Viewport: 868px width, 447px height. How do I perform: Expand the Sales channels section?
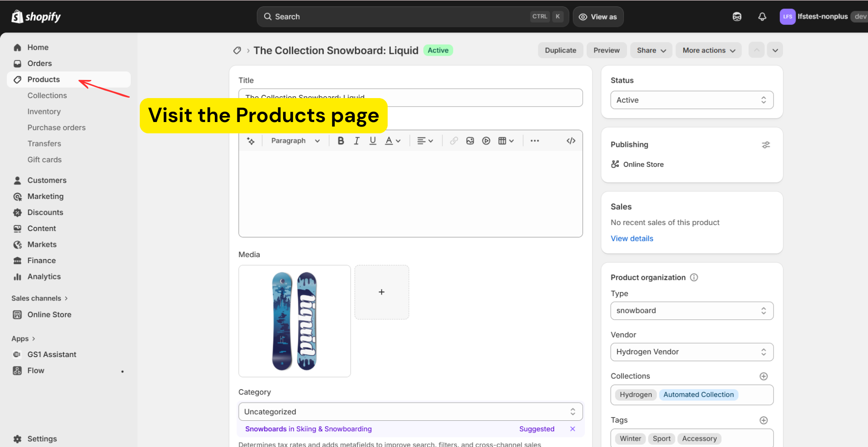[x=40, y=298]
